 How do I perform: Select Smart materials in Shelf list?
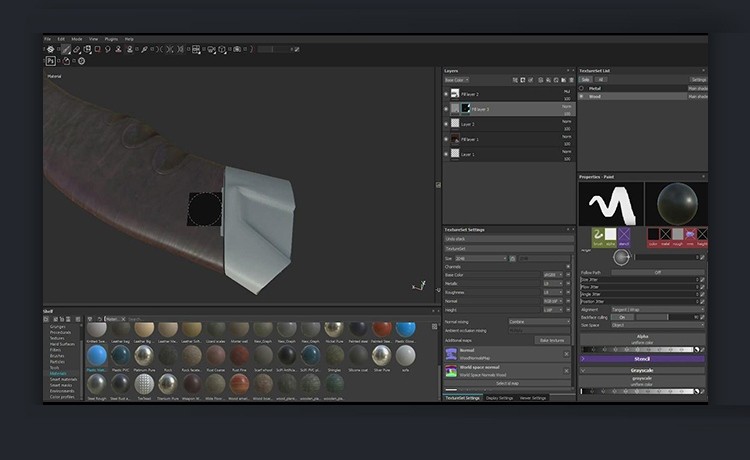63,380
